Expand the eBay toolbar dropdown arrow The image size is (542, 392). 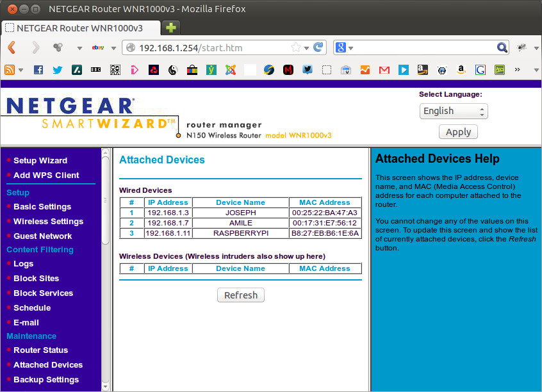click(x=113, y=48)
